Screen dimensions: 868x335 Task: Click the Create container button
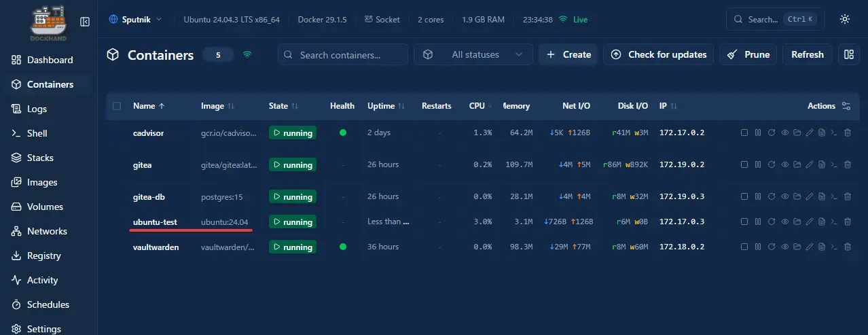(x=568, y=54)
